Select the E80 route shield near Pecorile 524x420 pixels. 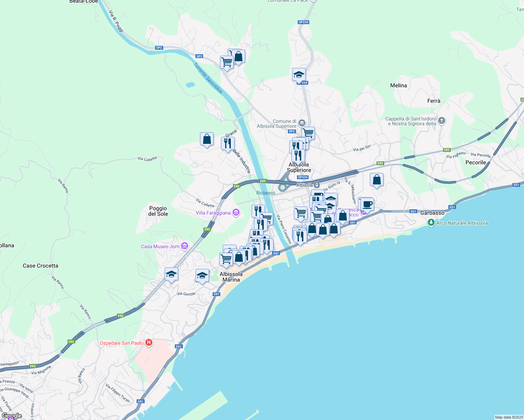[x=447, y=150]
